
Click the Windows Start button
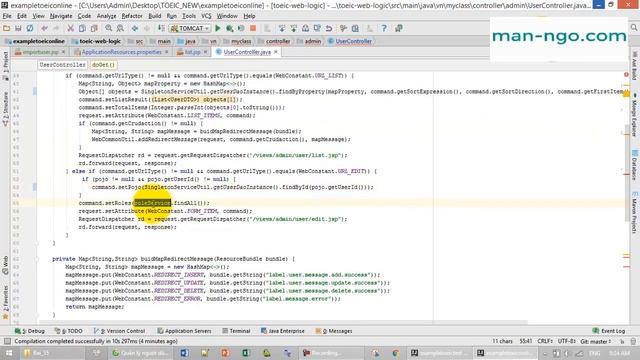point(9,353)
